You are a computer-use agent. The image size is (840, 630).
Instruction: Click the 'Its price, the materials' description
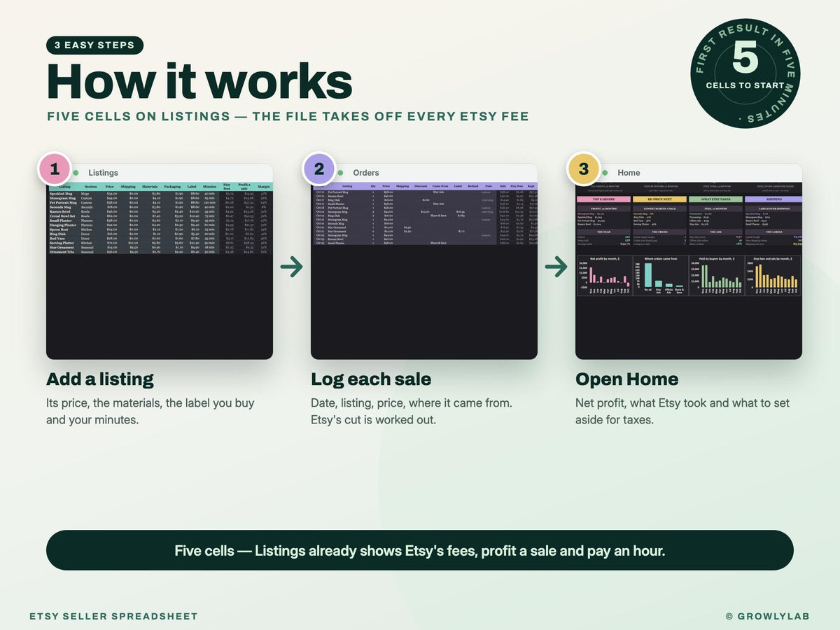(x=150, y=412)
